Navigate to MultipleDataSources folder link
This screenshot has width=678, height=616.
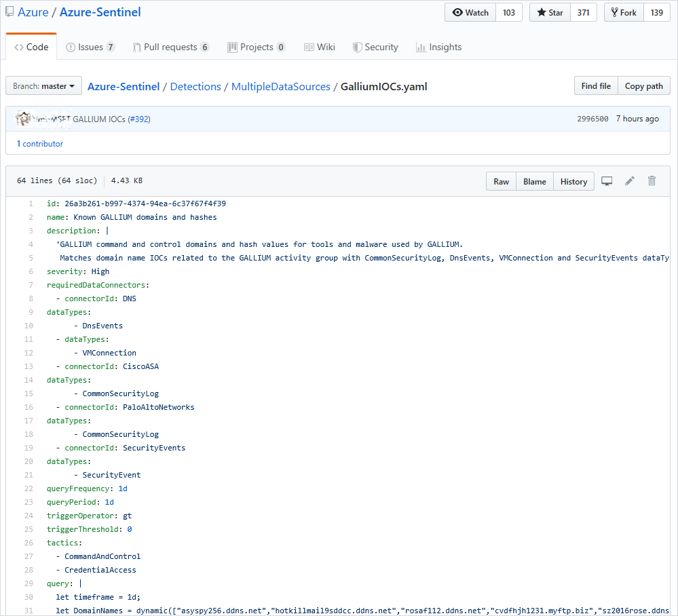click(280, 87)
